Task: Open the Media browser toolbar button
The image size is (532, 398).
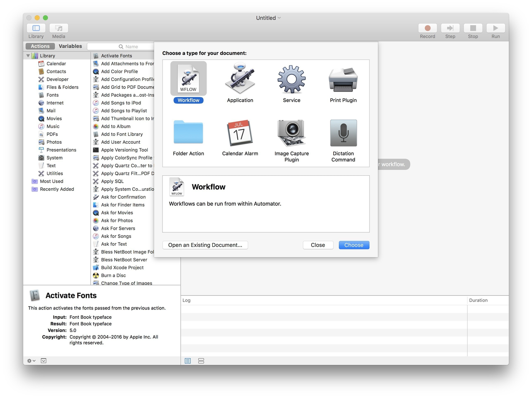Action: click(x=59, y=28)
